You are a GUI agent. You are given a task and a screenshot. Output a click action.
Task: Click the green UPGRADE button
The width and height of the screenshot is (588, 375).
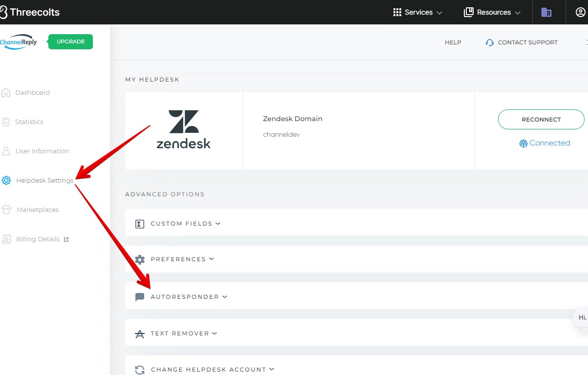70,42
